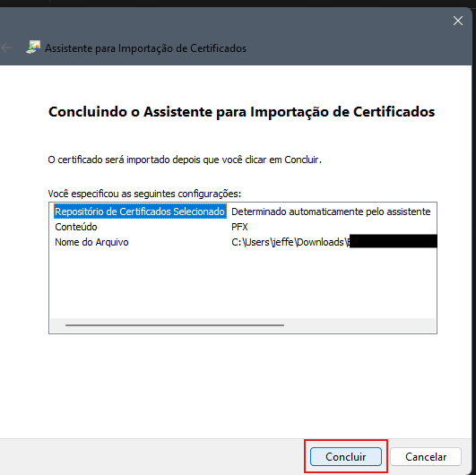Click 'Você especificou as seguintes configurações' label
Viewport: 476px width, 475px height.
pos(144,194)
